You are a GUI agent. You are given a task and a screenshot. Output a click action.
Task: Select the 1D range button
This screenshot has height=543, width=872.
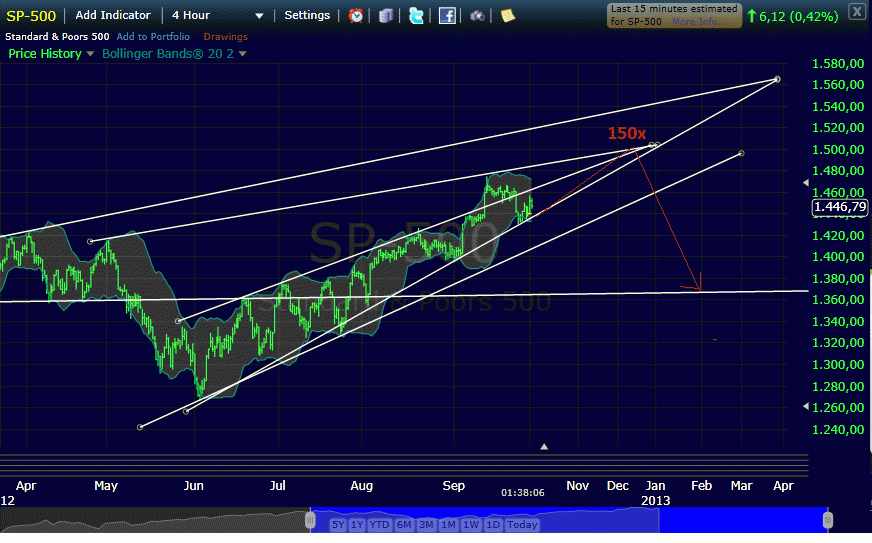[x=493, y=525]
